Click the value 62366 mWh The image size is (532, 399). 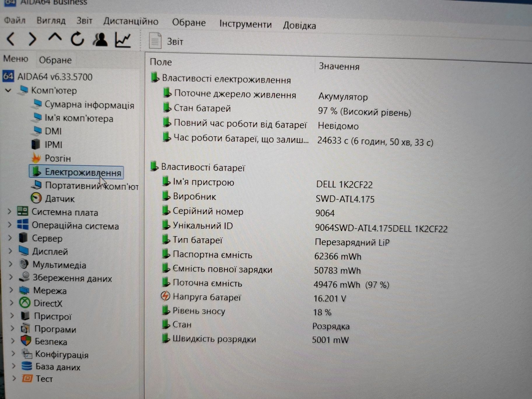click(x=338, y=256)
